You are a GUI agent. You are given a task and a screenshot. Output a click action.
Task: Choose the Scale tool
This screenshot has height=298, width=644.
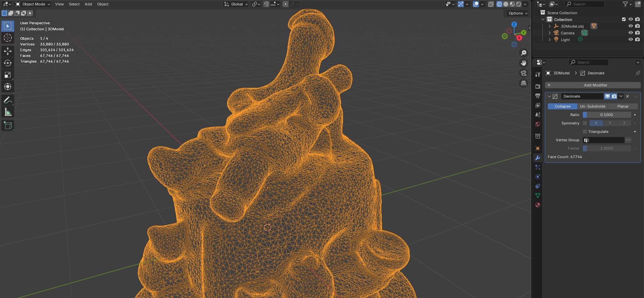coord(8,75)
